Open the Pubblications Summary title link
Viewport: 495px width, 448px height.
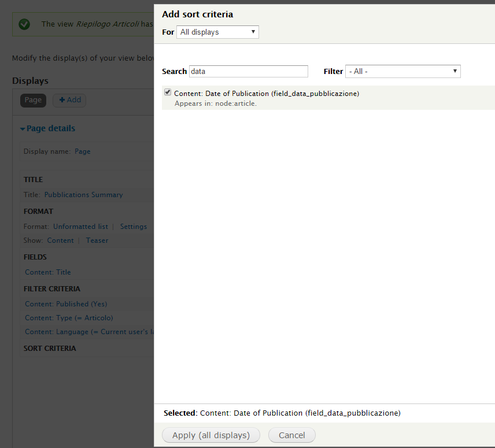click(x=83, y=195)
